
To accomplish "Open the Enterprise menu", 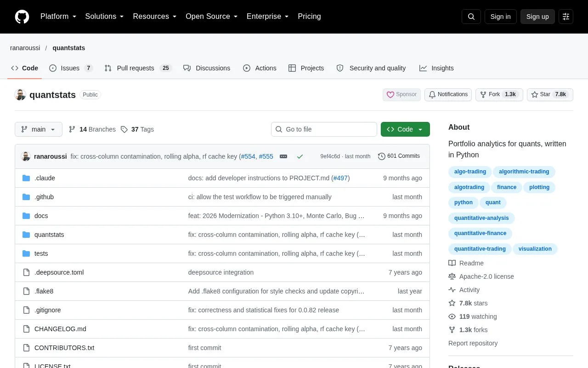I will (x=267, y=17).
